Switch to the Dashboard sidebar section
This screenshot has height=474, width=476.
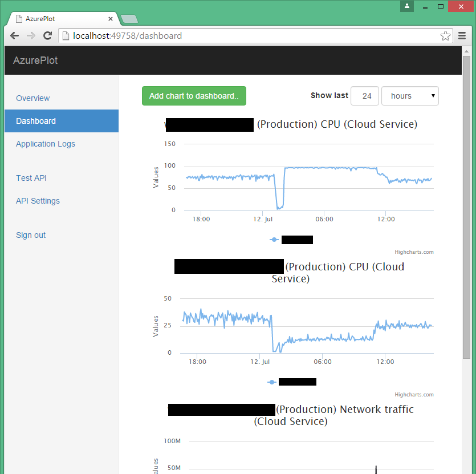[x=36, y=121]
